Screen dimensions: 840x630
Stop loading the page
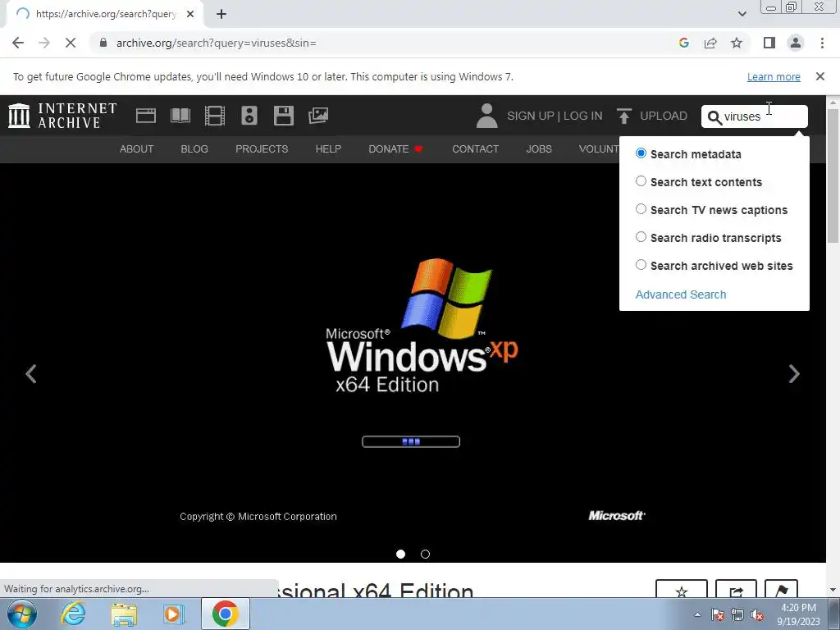click(71, 43)
